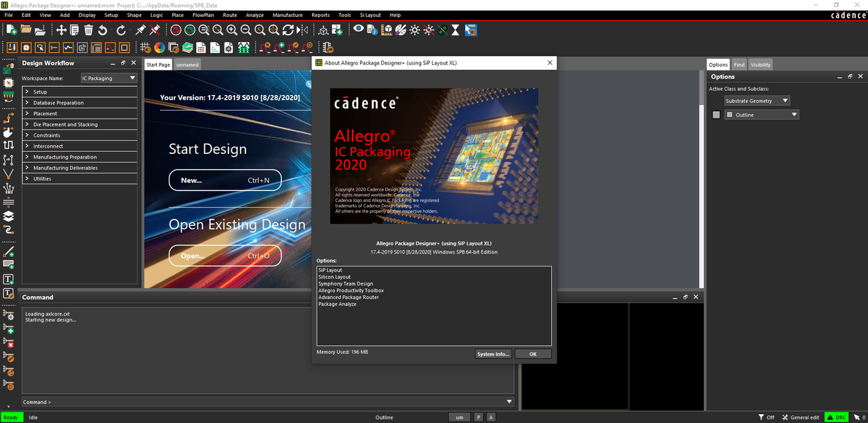Screen dimensions: 868x423
Task: Click the color wheel icon in second toolbar
Action: [x=159, y=47]
